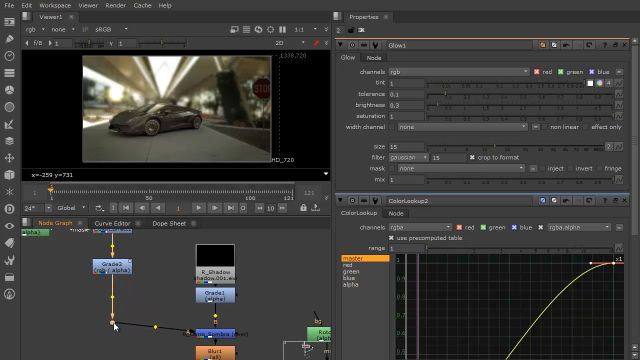Toggle blue channel checkbox in Glow1
The image size is (640, 360).
point(591,72)
